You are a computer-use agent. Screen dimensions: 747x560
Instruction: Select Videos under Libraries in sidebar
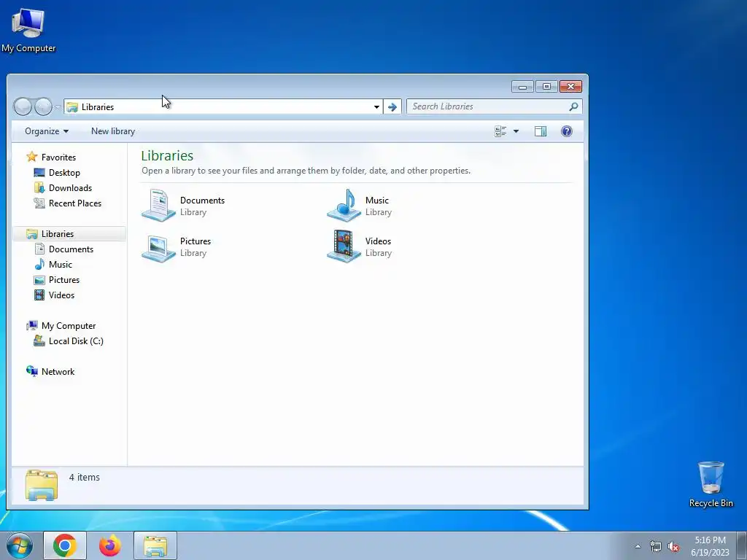[x=61, y=295]
